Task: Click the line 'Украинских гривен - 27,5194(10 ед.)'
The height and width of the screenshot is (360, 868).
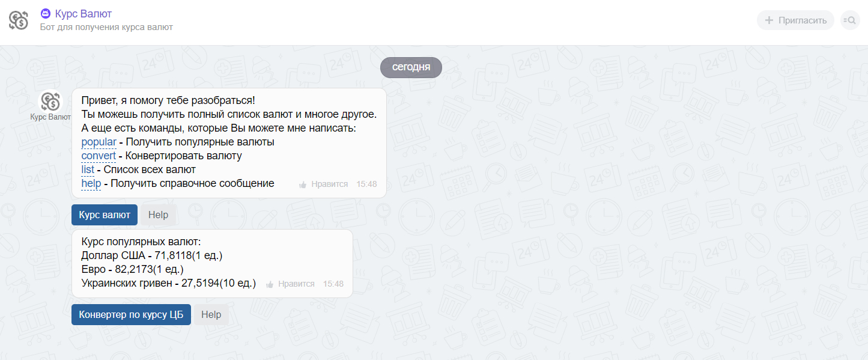Action: coord(169,284)
